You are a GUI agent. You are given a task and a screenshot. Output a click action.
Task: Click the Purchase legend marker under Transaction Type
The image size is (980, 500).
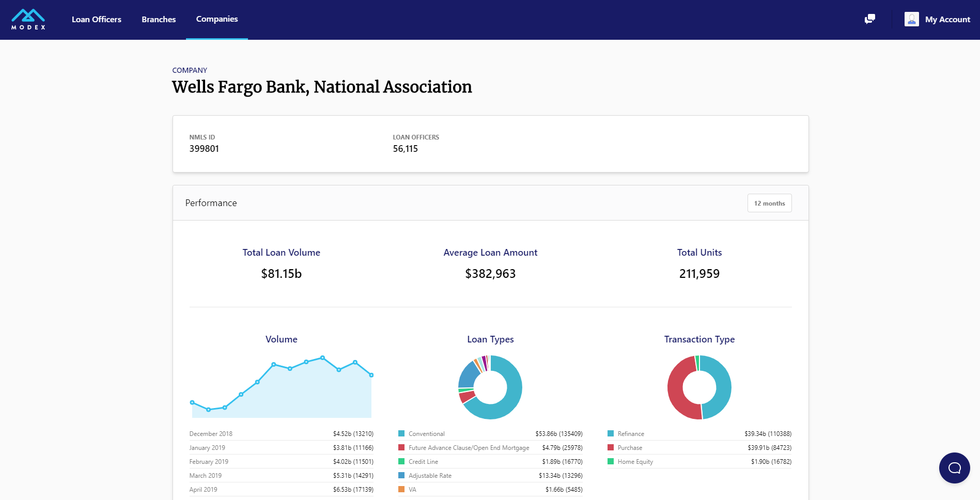pyautogui.click(x=612, y=447)
